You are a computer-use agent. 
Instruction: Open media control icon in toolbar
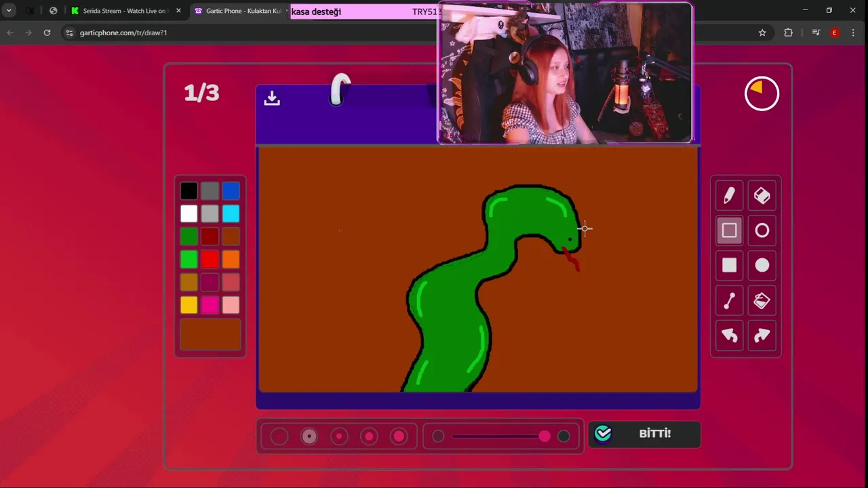[816, 33]
